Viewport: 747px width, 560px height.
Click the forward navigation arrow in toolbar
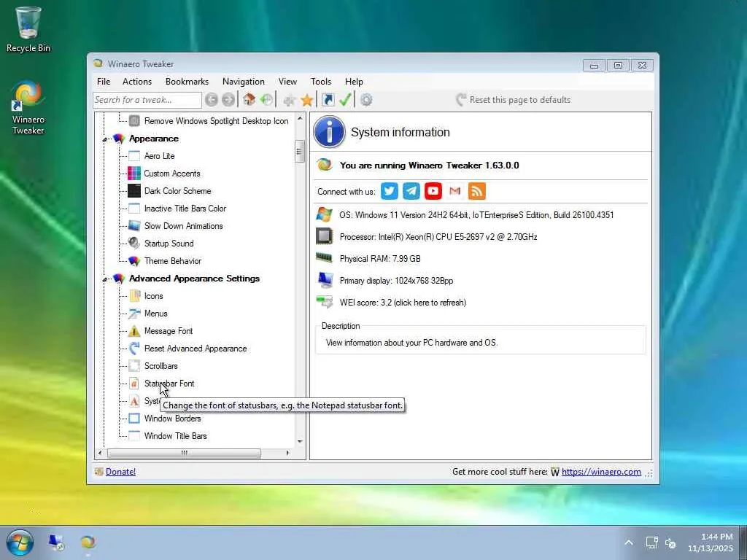tap(228, 100)
